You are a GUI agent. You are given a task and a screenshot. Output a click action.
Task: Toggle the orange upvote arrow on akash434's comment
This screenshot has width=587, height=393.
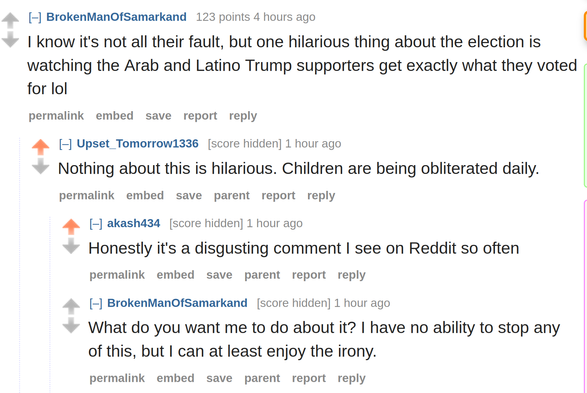(x=71, y=226)
